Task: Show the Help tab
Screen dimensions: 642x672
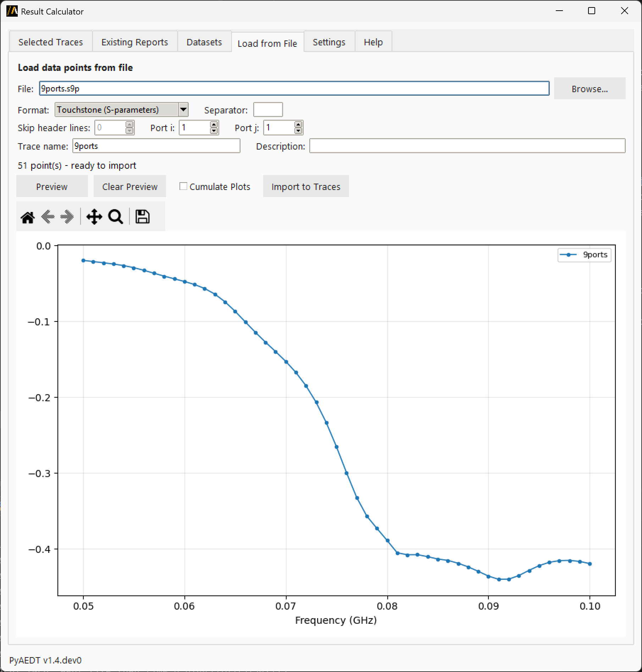Action: [373, 42]
